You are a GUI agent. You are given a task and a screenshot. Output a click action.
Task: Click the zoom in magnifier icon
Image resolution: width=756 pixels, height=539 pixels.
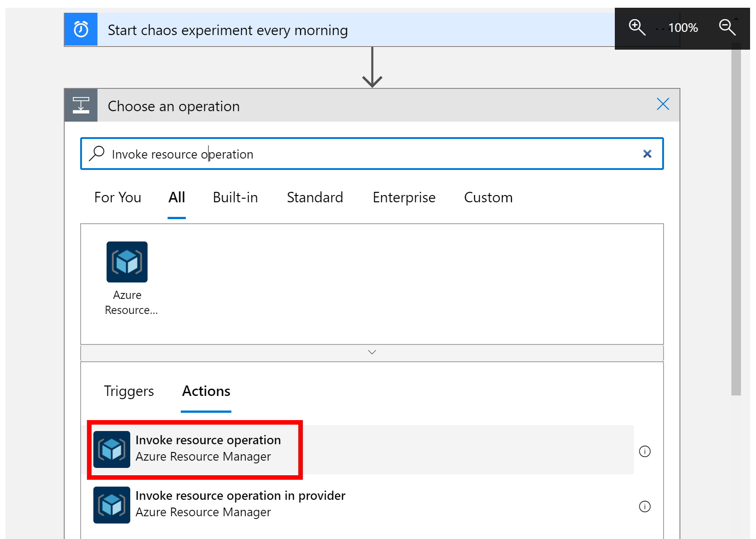click(x=637, y=27)
